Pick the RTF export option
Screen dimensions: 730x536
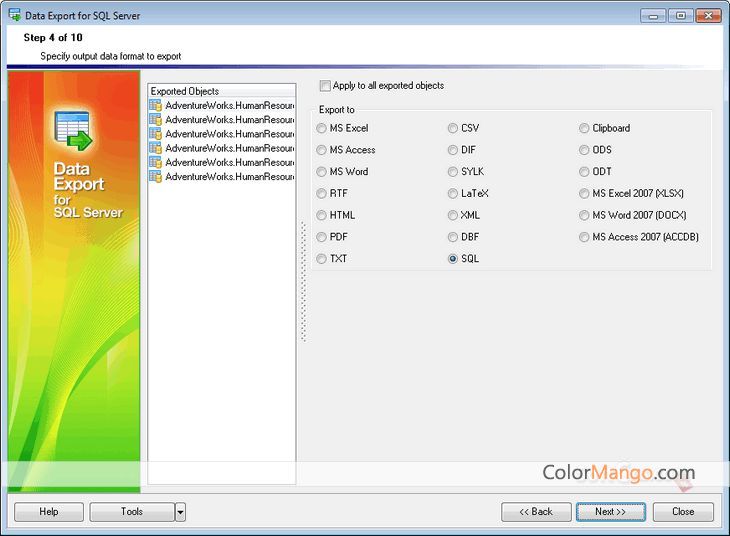321,193
